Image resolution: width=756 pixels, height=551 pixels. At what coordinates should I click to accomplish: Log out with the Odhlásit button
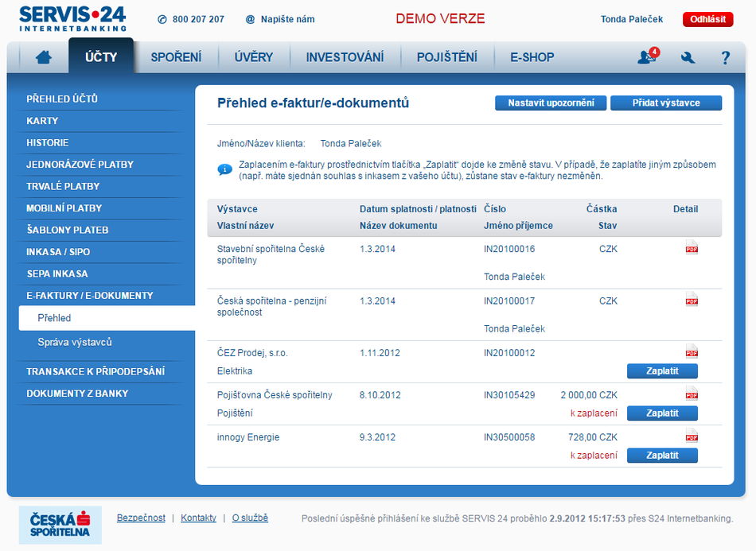[x=707, y=19]
